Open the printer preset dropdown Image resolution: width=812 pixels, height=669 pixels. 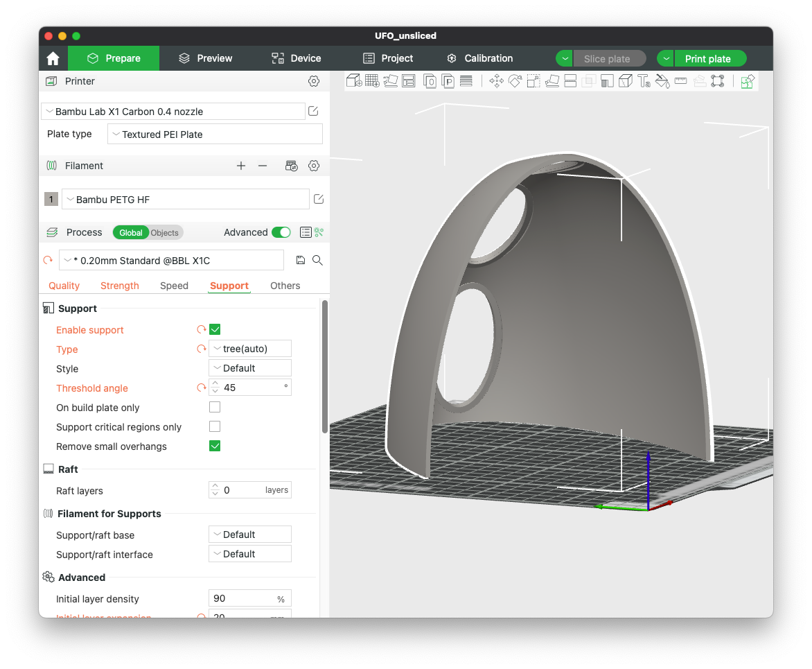point(173,112)
